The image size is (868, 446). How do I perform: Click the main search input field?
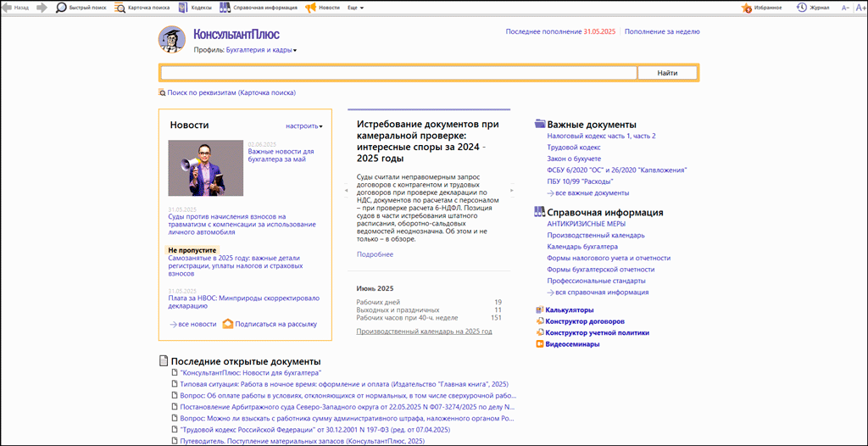(x=398, y=73)
